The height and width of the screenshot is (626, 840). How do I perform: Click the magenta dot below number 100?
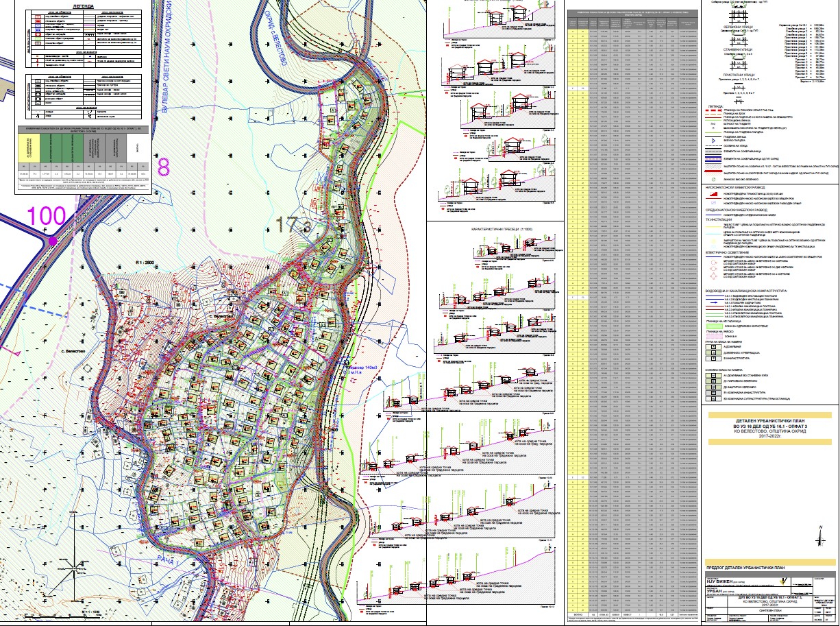[x=53, y=241]
